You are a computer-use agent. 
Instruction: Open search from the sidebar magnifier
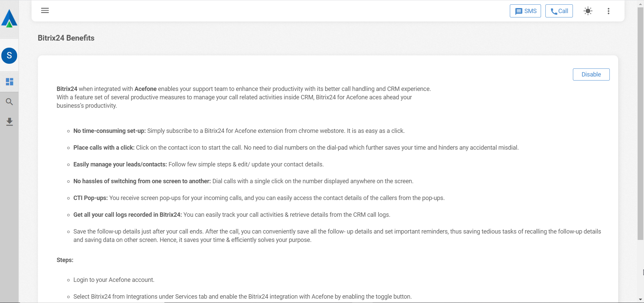coord(9,102)
